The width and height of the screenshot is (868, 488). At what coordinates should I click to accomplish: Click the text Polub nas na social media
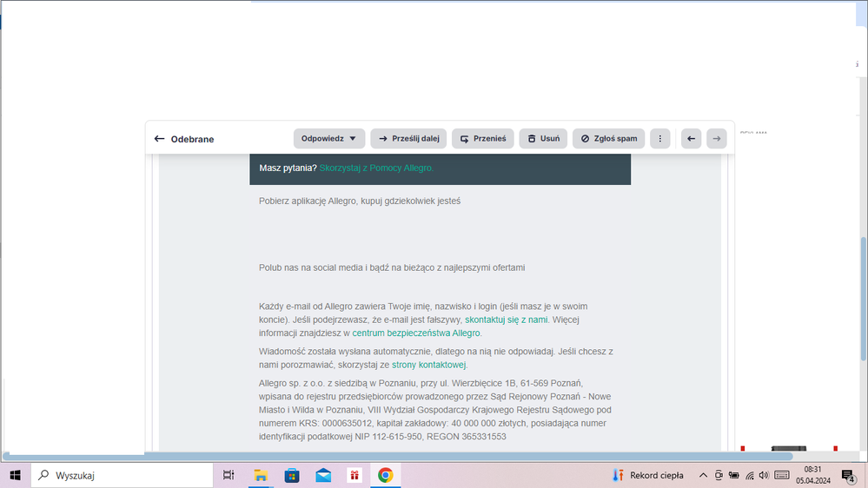311,267
